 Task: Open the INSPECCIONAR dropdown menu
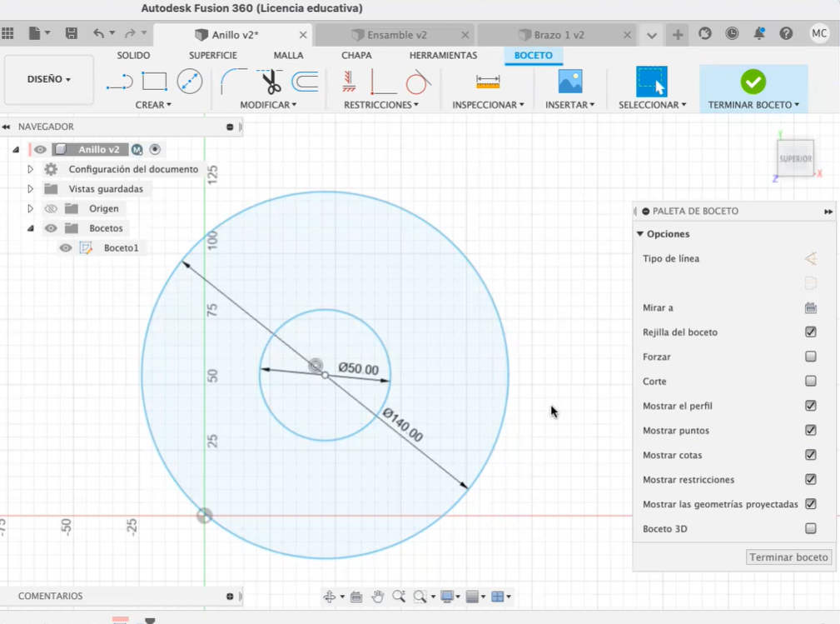[x=488, y=105]
